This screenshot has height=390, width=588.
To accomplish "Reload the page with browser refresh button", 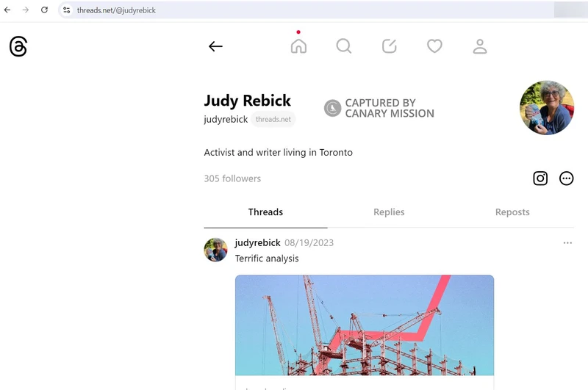I will tap(44, 10).
